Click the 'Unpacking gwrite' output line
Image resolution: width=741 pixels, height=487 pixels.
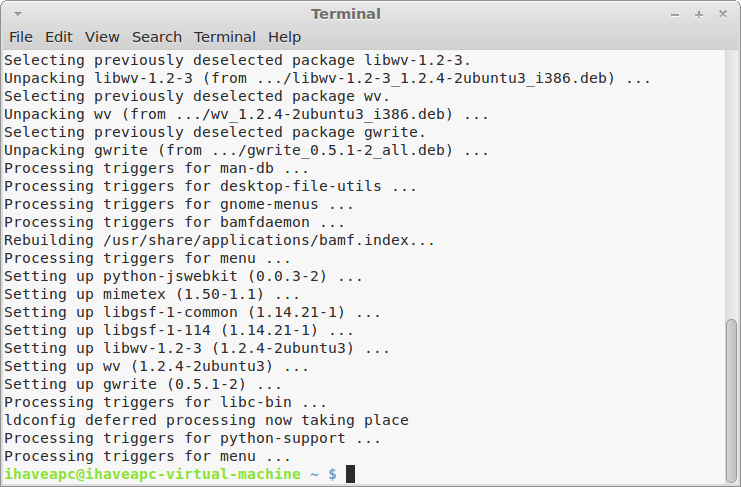tap(246, 150)
